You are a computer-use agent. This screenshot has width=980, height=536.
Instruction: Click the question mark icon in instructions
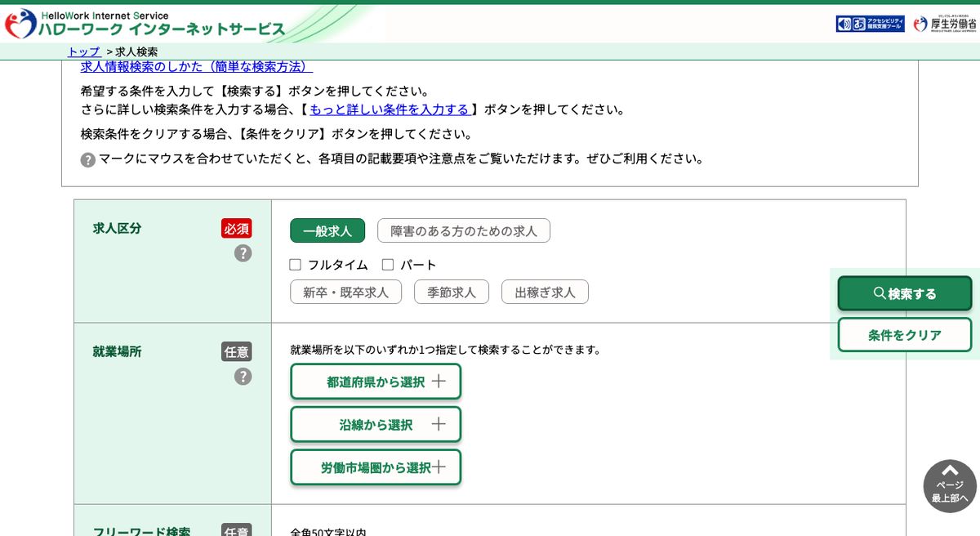88,160
